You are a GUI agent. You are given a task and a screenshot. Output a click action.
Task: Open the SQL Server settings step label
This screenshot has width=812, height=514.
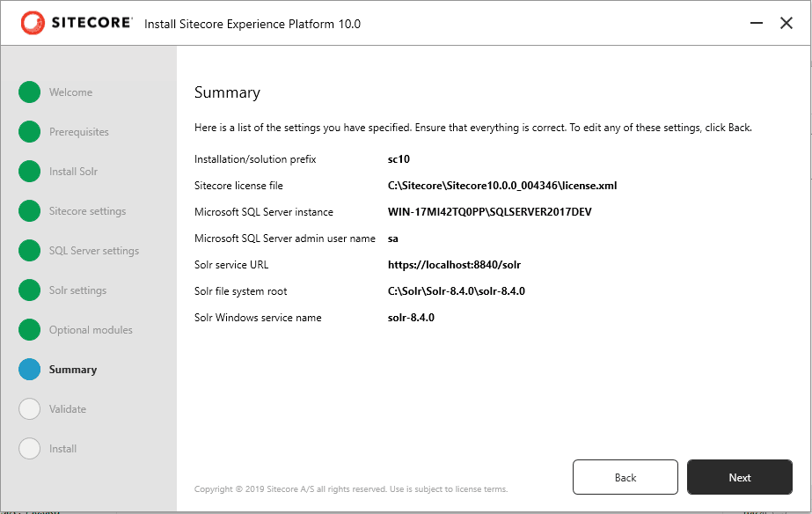pyautogui.click(x=94, y=251)
